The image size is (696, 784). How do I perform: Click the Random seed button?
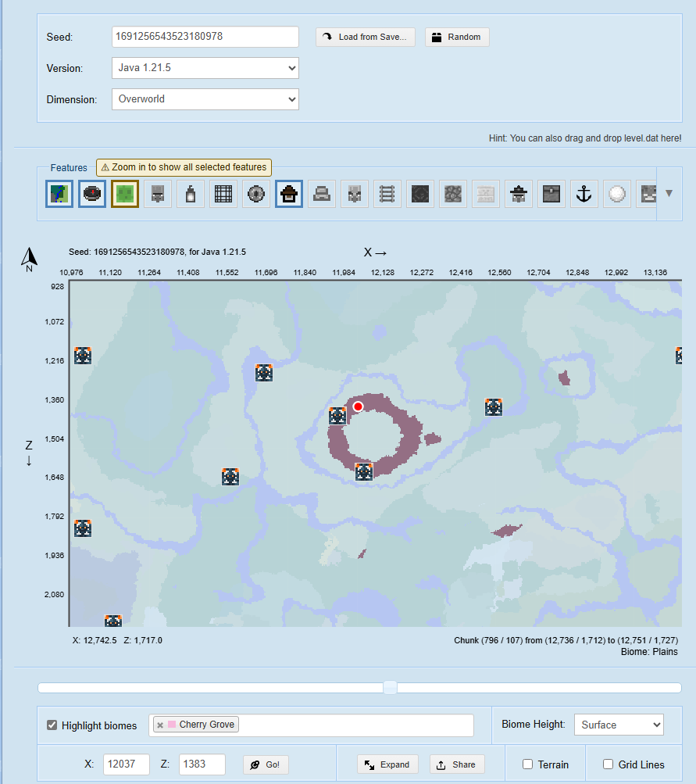click(457, 37)
